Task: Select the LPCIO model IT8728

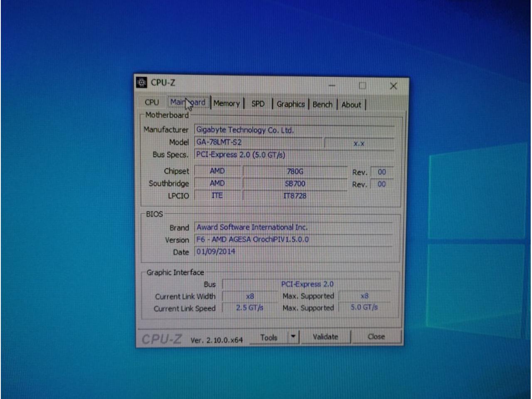Action: click(x=295, y=196)
